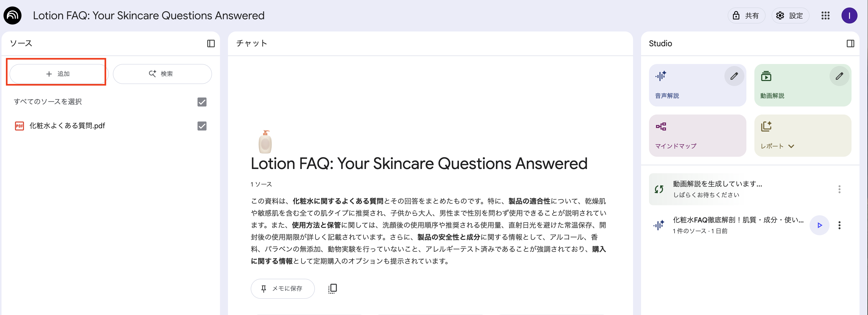
Task: Open the 設定 settings menu
Action: point(790,15)
